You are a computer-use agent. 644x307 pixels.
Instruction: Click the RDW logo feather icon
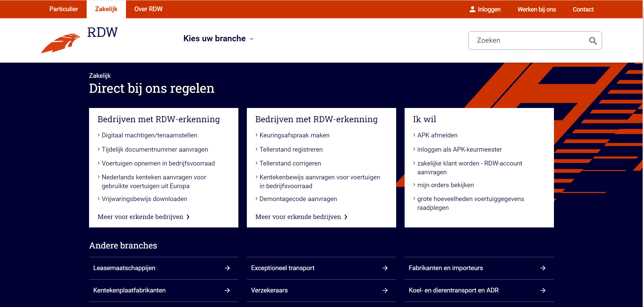point(61,43)
